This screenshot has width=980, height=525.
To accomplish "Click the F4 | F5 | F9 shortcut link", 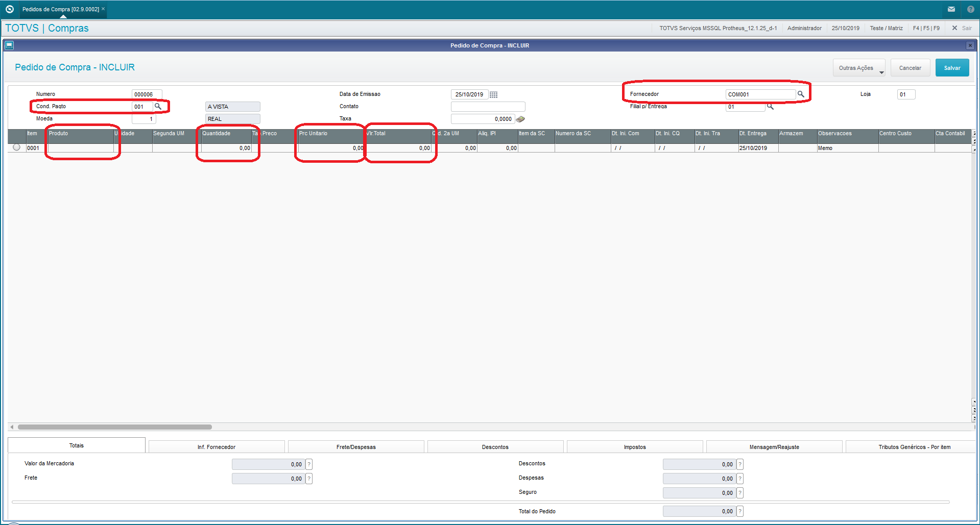I will coord(926,28).
